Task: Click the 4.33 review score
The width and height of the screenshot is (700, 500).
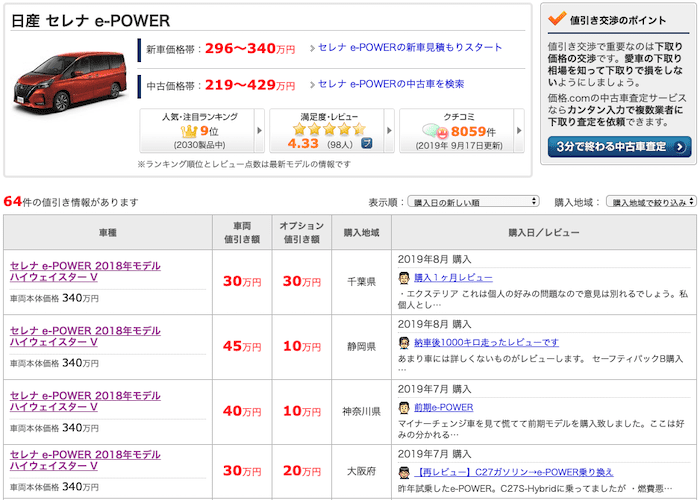Action: pyautogui.click(x=303, y=144)
